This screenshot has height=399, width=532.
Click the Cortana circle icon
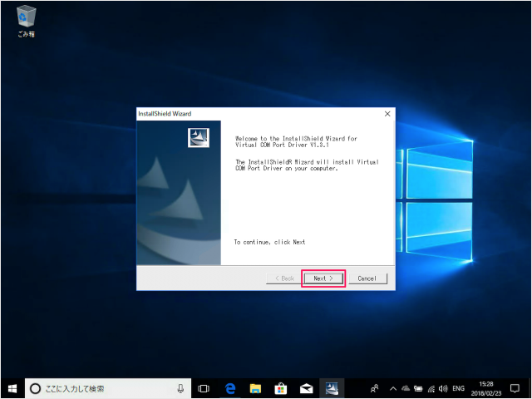click(x=35, y=388)
